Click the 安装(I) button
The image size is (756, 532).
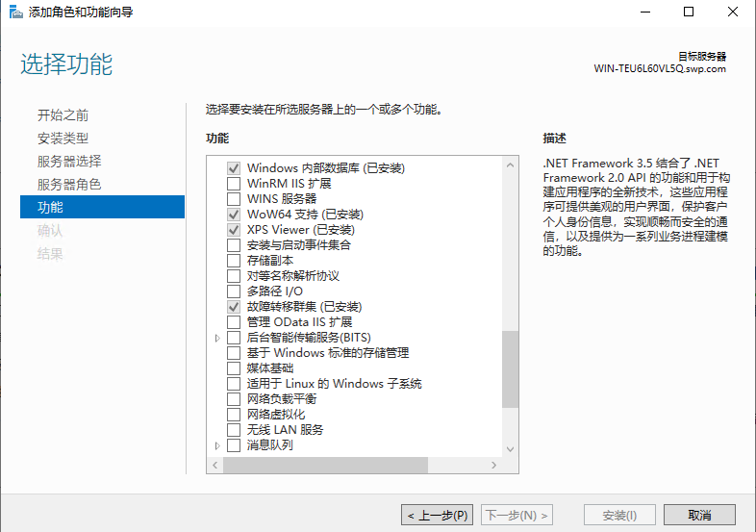point(619,515)
